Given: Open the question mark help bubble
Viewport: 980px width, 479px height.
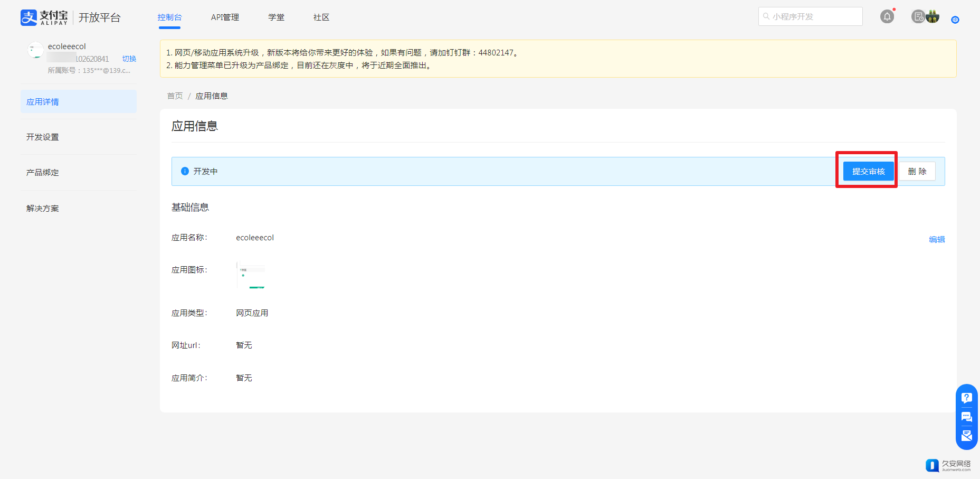Looking at the screenshot, I should click(x=966, y=398).
